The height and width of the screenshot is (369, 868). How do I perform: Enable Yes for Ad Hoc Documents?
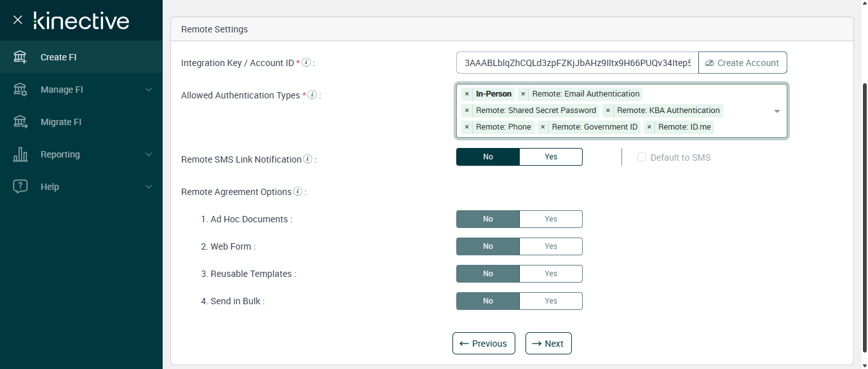[x=550, y=219]
